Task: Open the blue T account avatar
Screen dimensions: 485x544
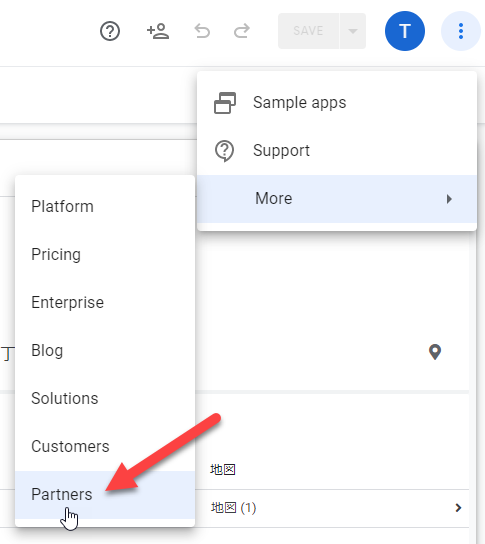Action: click(405, 31)
